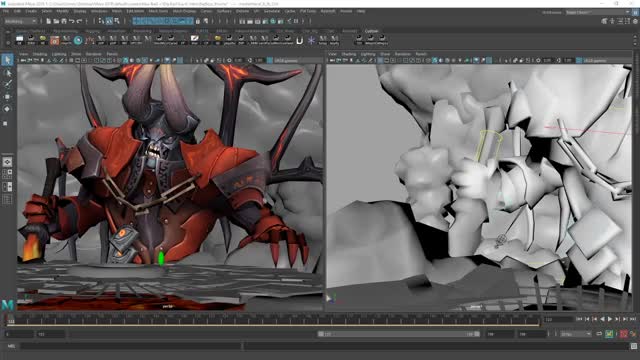This screenshot has height=360, width=640.
Task: Click the animation start time field
Action: [x=19, y=334]
